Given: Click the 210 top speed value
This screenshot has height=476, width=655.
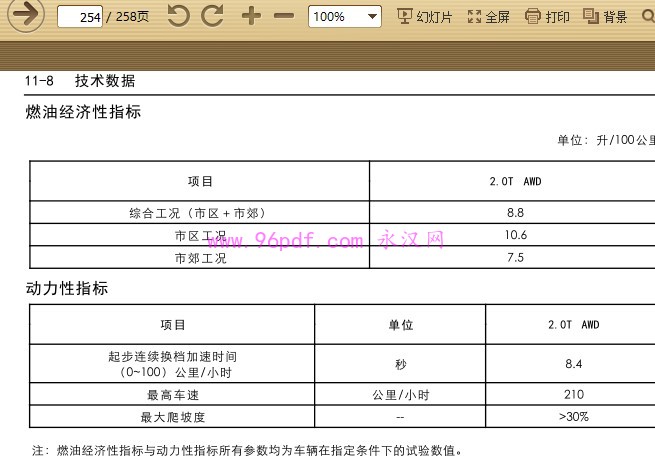Looking at the screenshot, I should click(x=573, y=395).
